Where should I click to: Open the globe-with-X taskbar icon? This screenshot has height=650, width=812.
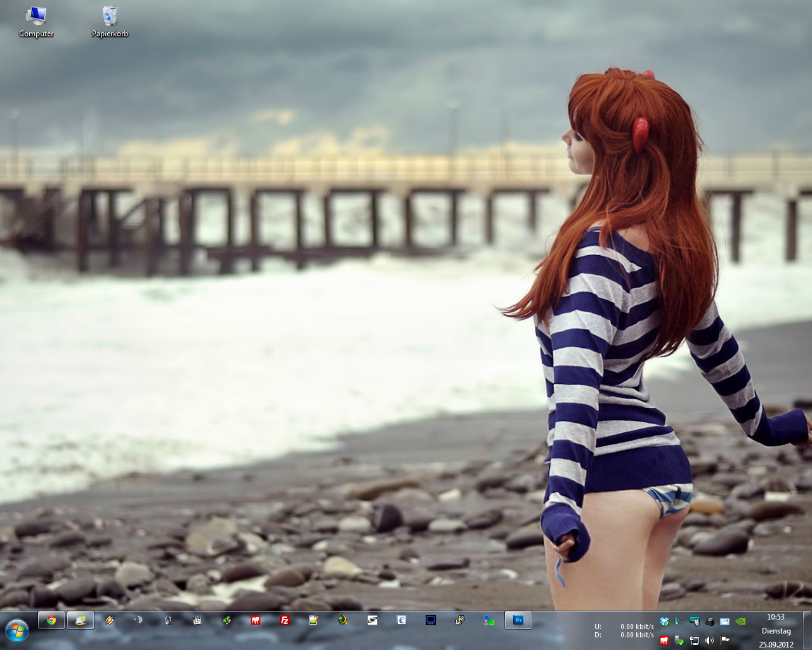coord(343,620)
